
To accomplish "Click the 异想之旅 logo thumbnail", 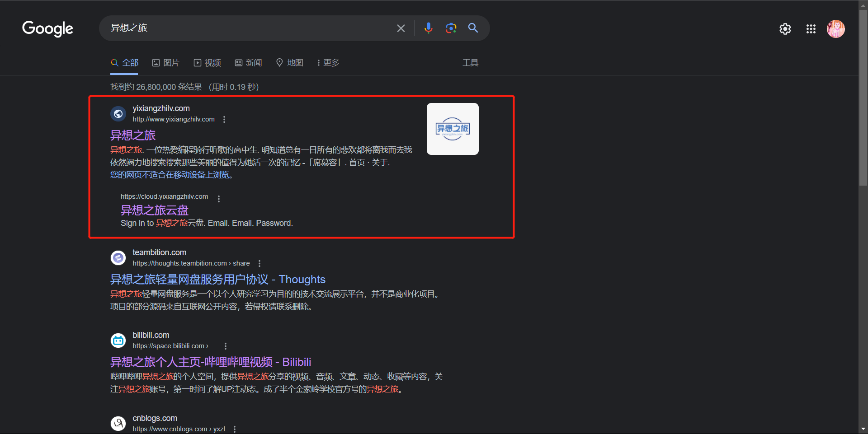I will 453,129.
